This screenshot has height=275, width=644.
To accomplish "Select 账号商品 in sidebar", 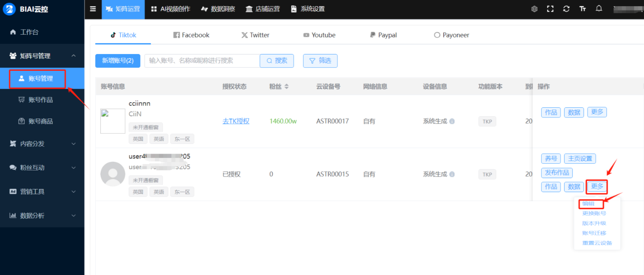I will (x=42, y=121).
